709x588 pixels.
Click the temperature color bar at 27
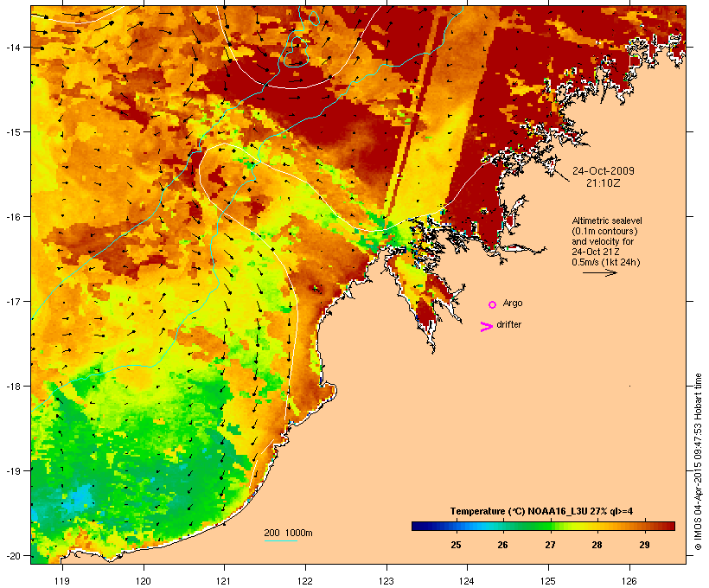(x=550, y=526)
